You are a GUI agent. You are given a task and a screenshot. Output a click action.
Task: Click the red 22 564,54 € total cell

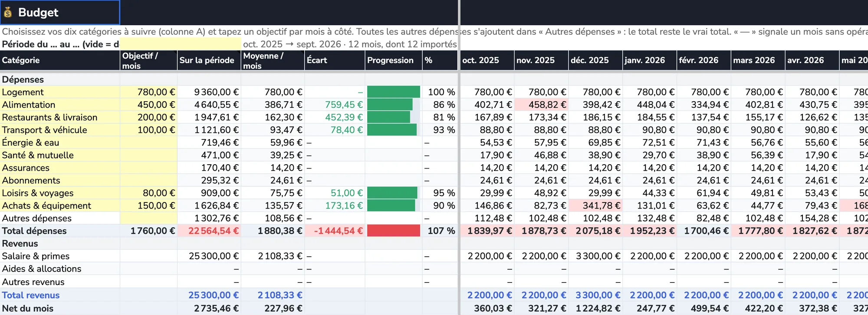pyautogui.click(x=209, y=231)
